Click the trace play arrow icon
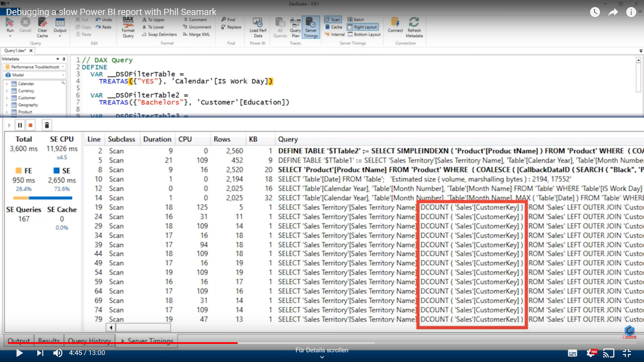 click(x=9, y=125)
